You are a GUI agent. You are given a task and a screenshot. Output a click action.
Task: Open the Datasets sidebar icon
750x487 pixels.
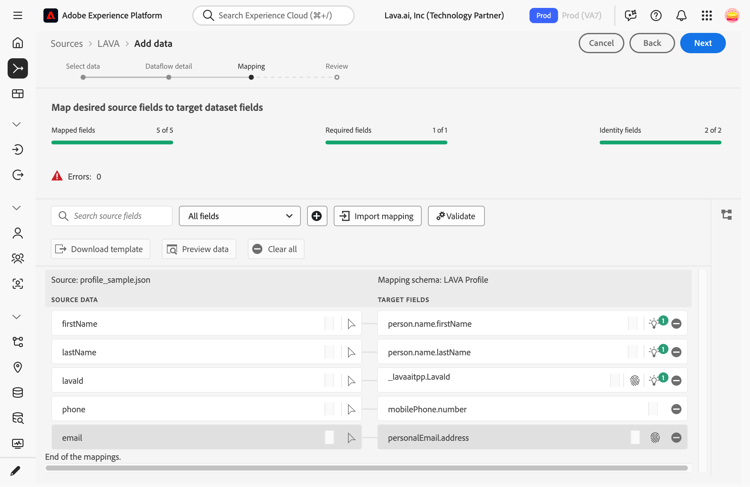[18, 393]
